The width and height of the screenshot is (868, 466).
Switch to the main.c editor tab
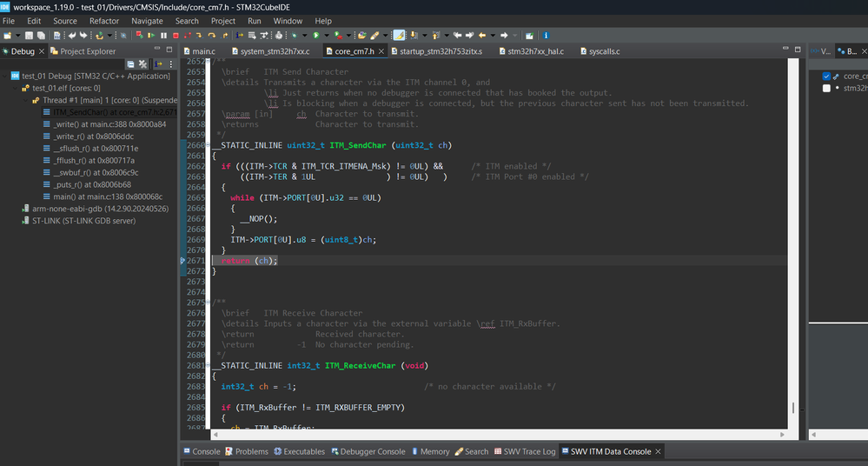click(x=203, y=51)
